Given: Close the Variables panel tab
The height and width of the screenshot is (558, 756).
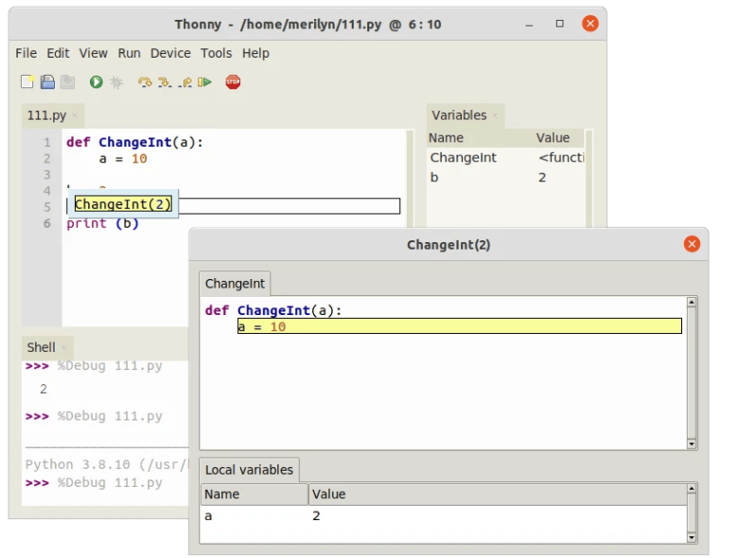Looking at the screenshot, I should click(x=495, y=115).
